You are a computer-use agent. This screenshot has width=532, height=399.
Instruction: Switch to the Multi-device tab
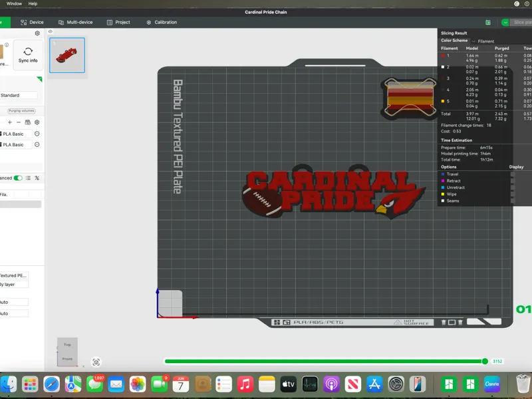click(75, 23)
